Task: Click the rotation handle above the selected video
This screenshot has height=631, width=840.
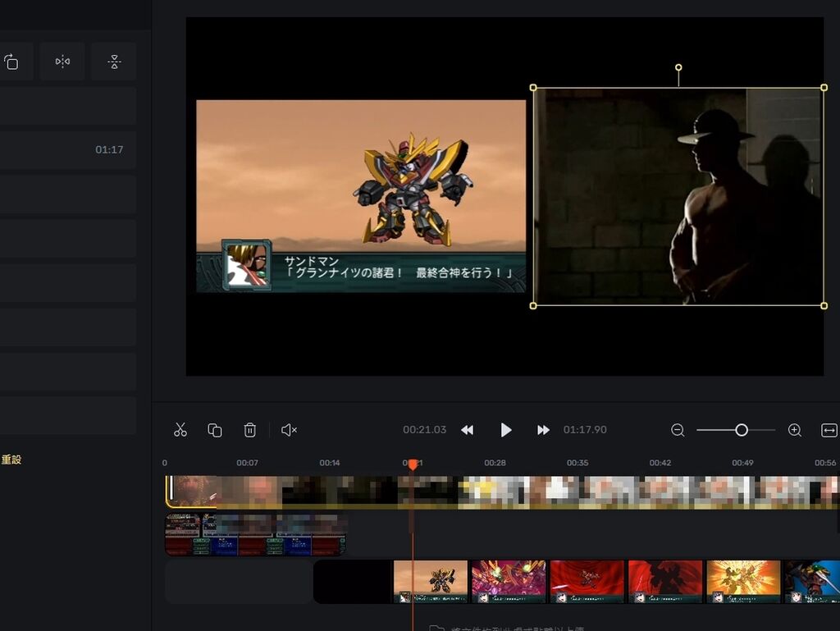Action: 678,67
